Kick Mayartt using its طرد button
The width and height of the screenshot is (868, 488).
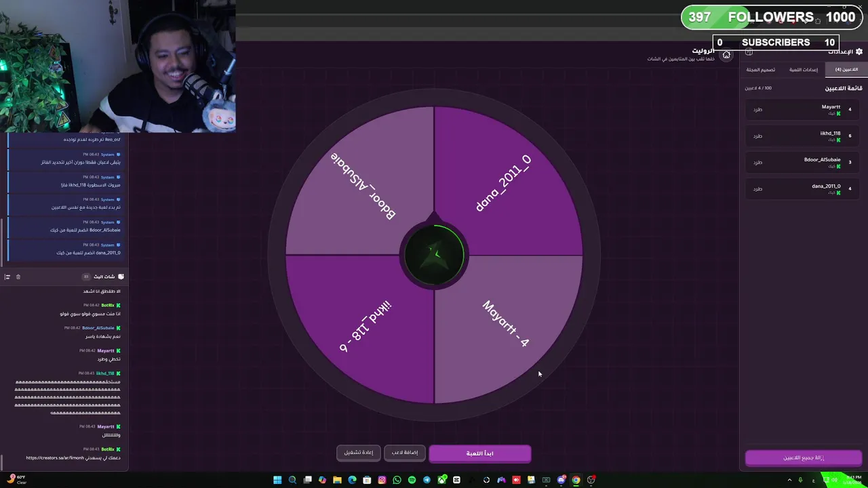757,109
